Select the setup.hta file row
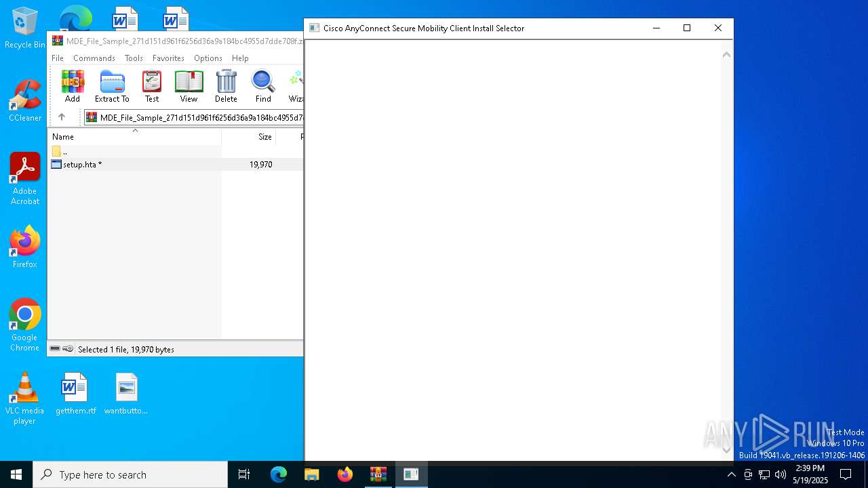 (176, 165)
